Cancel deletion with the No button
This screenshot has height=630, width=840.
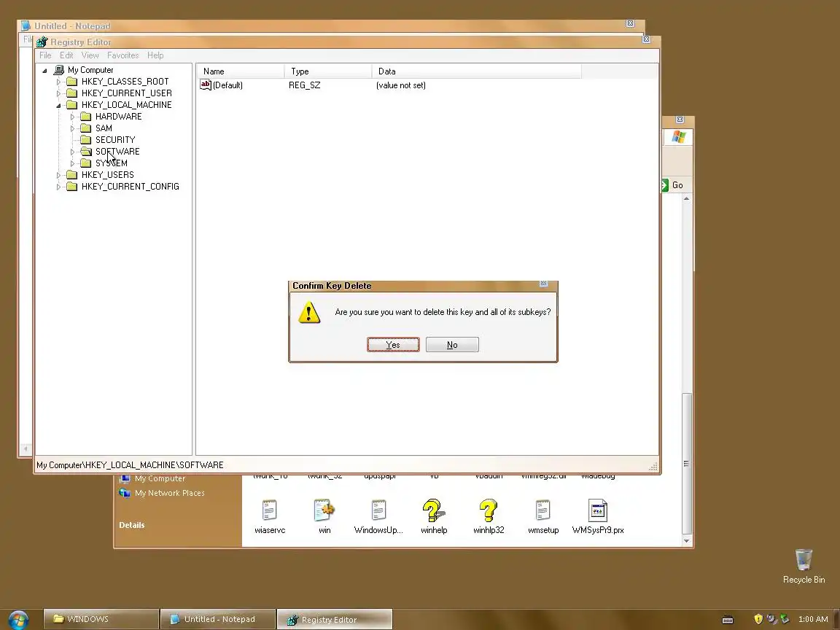(x=452, y=344)
